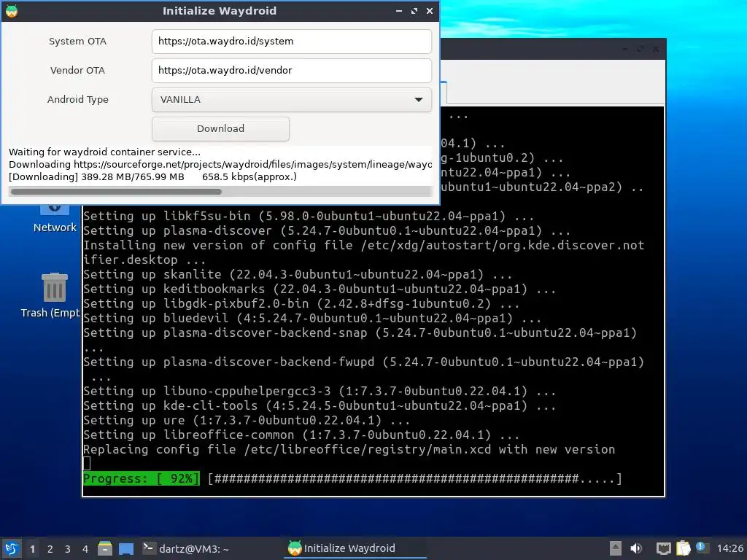This screenshot has width=747, height=560.
Task: Minimize the background terminal window
Action: (x=625, y=49)
